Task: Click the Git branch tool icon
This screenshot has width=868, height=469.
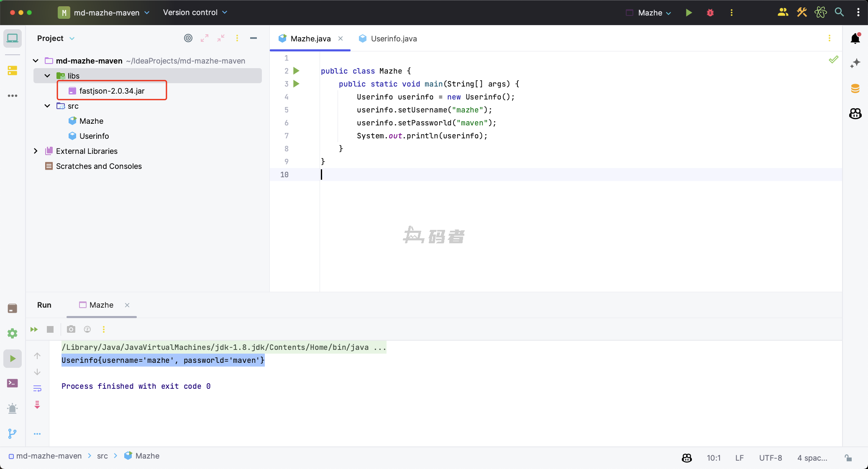Action: coord(13,433)
